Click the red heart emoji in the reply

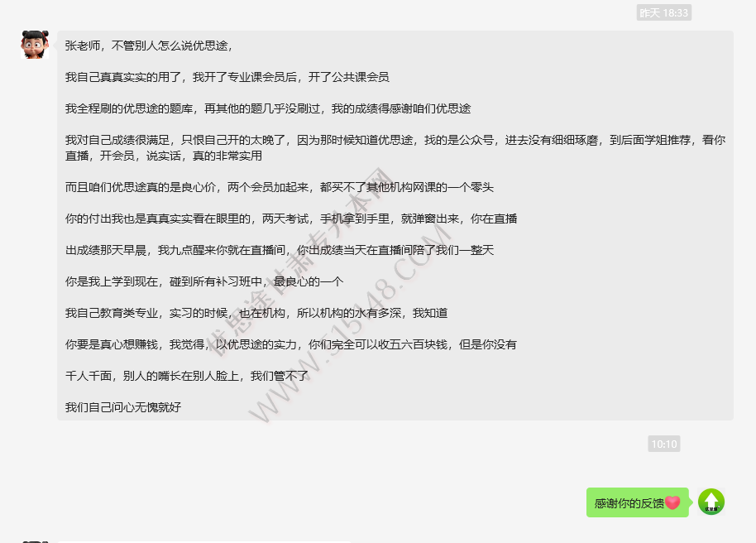tap(672, 503)
